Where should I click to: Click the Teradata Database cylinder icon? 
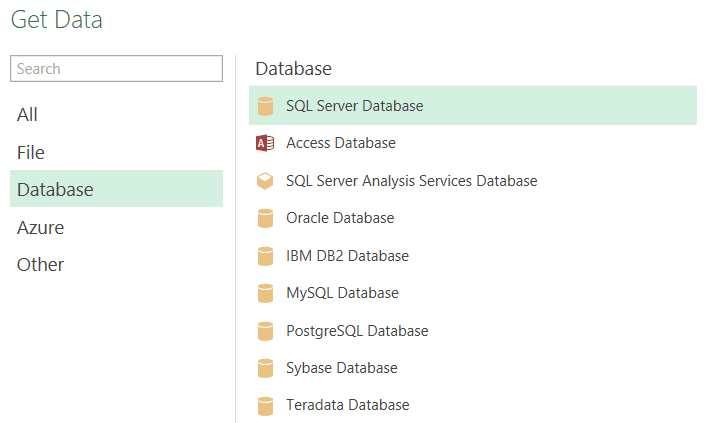click(265, 405)
